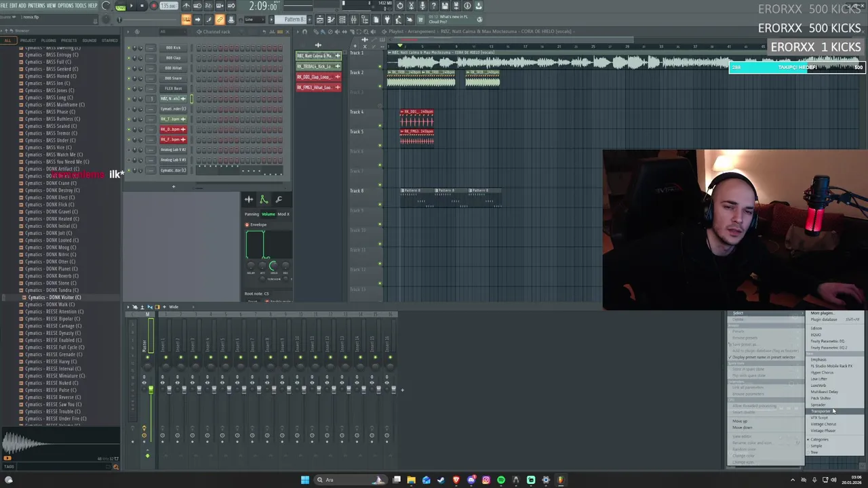Image resolution: width=868 pixels, height=488 pixels.
Task: Adjust the Master mixer fader
Action: coord(151,390)
